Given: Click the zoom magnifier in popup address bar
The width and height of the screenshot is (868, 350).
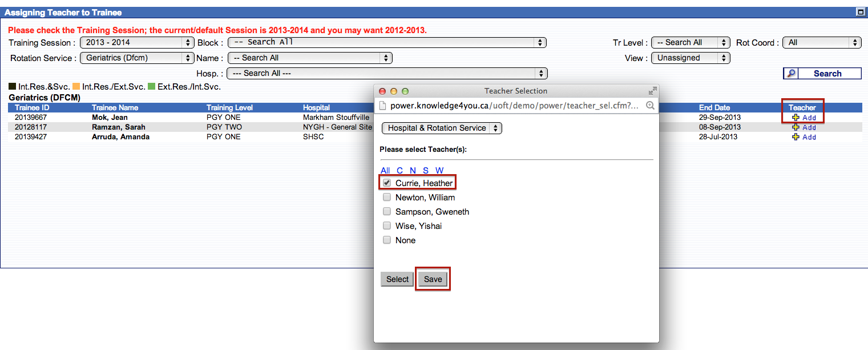Looking at the screenshot, I should pos(649,106).
